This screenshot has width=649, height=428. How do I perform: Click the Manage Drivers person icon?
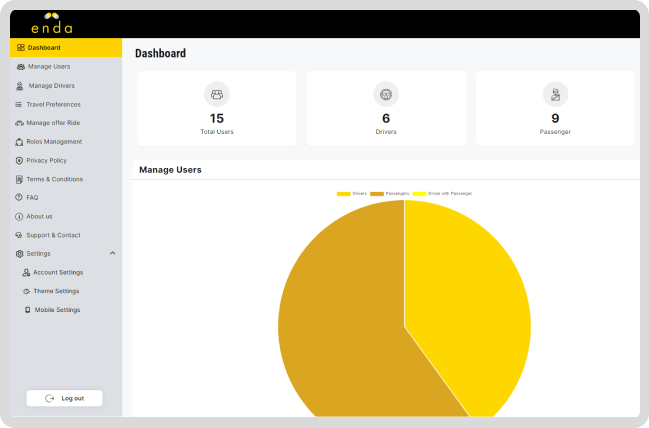[19, 86]
